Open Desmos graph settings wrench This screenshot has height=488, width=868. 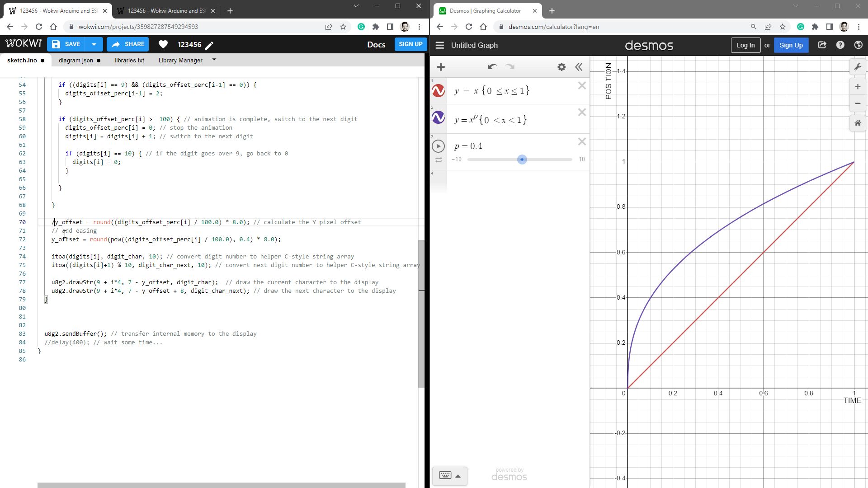point(858,67)
